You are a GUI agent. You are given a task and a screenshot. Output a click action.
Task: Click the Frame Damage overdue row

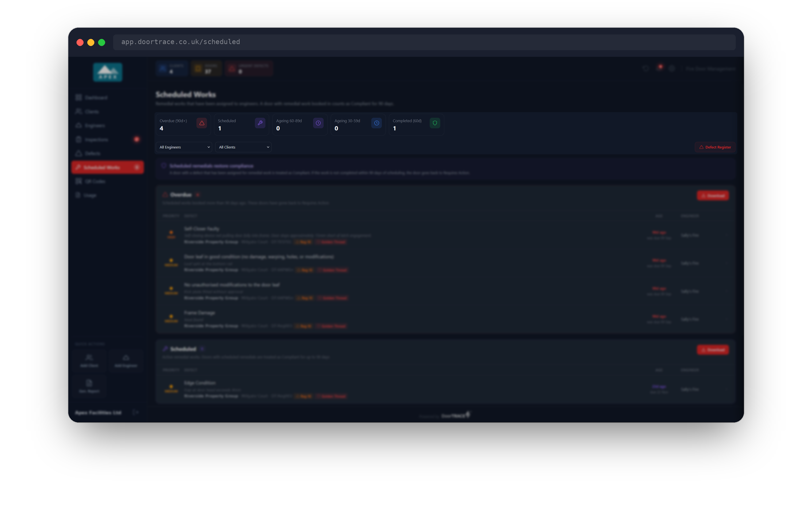coord(445,319)
